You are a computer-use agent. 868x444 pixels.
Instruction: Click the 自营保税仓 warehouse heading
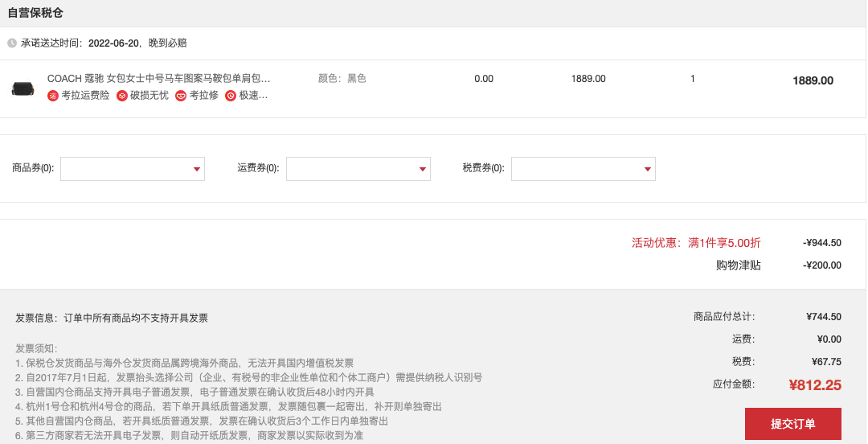pyautogui.click(x=35, y=13)
